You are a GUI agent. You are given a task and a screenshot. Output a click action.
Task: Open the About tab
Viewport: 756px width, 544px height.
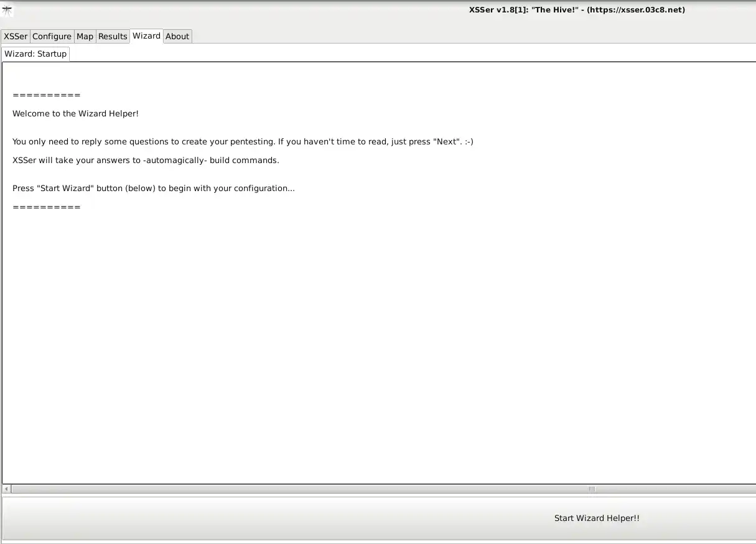coord(177,36)
